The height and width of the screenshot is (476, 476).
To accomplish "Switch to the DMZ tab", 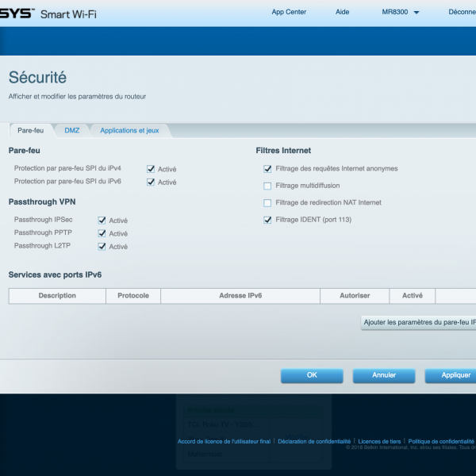I will 72,130.
